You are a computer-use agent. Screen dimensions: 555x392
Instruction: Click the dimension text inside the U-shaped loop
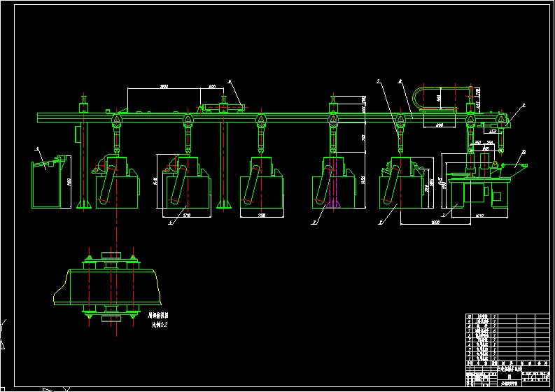pyautogui.click(x=439, y=97)
